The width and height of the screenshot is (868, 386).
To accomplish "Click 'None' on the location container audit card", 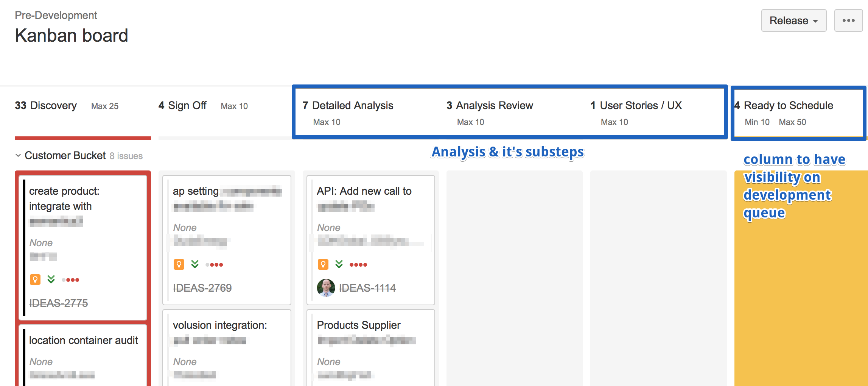I will click(x=41, y=362).
